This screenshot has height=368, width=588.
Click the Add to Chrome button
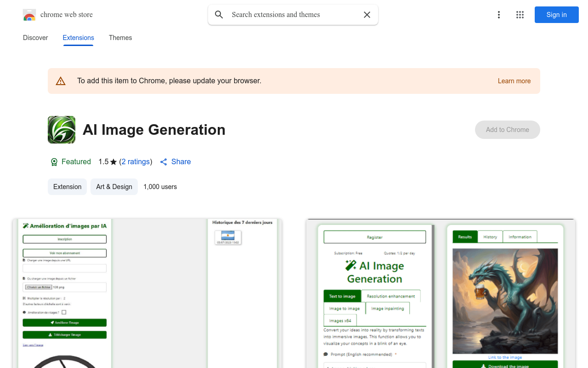click(508, 130)
